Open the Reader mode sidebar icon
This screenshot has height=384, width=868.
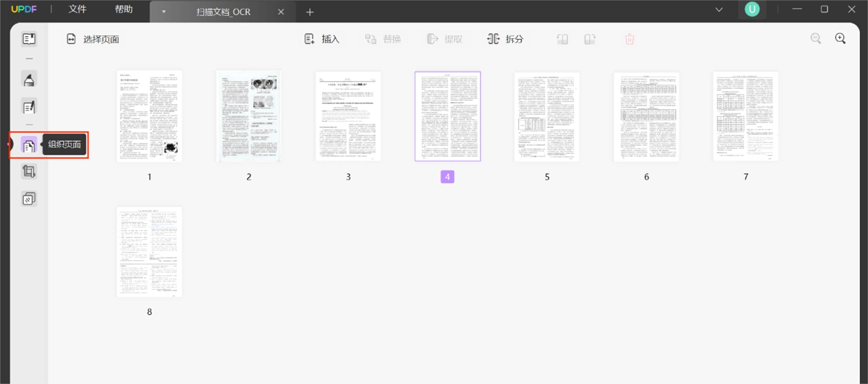[x=29, y=39]
